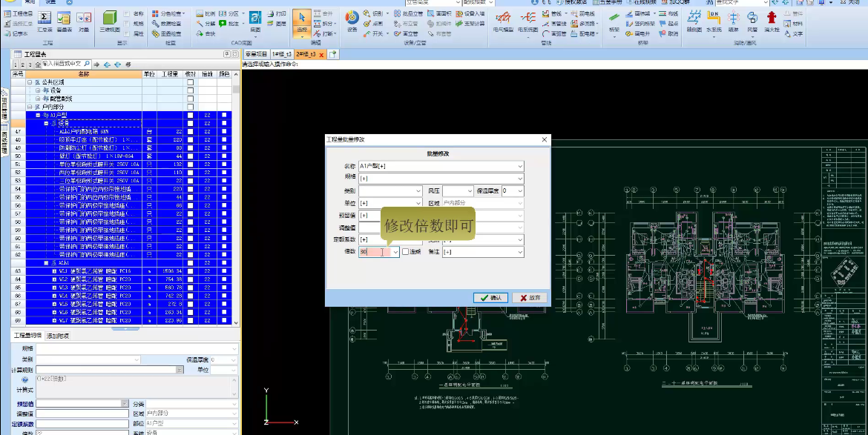
Task: Open the 设置 ribbon tab
Action: coord(50,2)
